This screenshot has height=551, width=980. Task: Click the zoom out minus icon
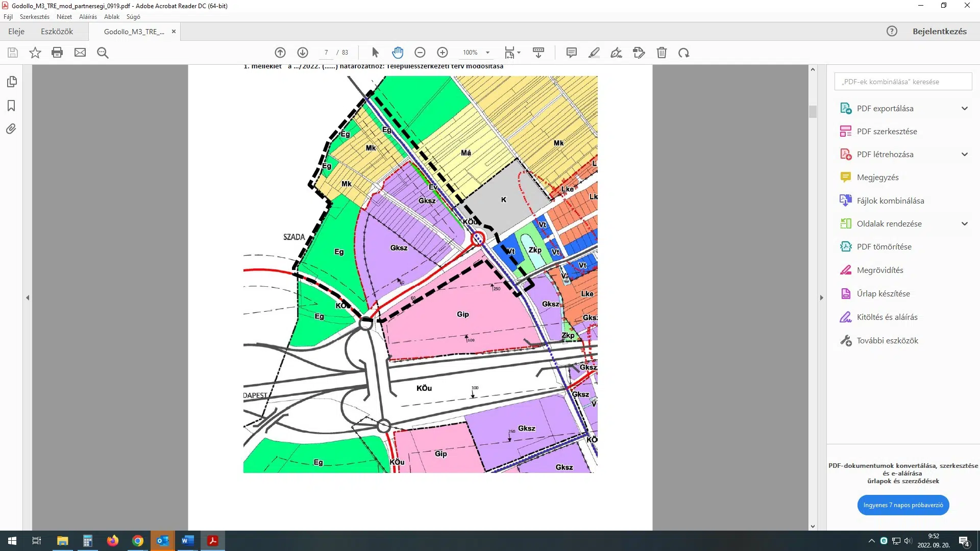pos(420,53)
